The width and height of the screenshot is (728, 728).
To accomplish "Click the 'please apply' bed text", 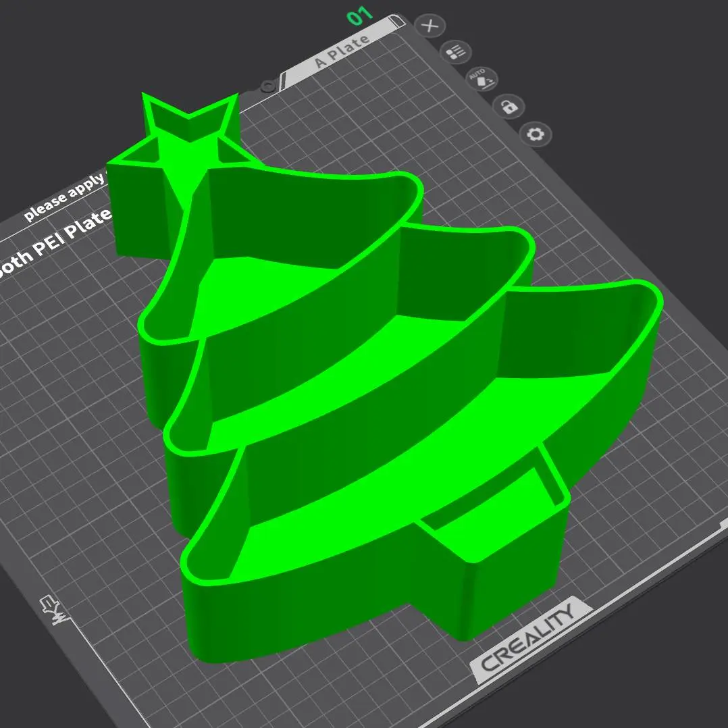I will click(x=64, y=197).
